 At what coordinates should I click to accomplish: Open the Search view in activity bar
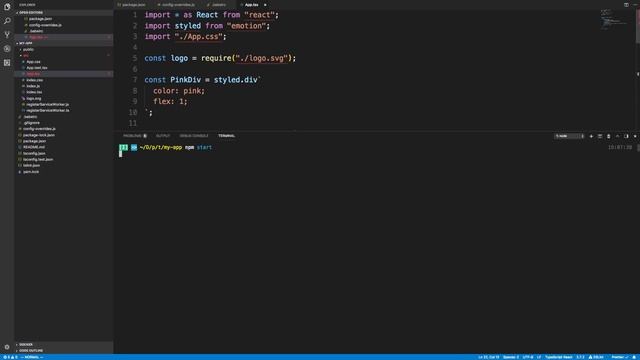pyautogui.click(x=7, y=21)
